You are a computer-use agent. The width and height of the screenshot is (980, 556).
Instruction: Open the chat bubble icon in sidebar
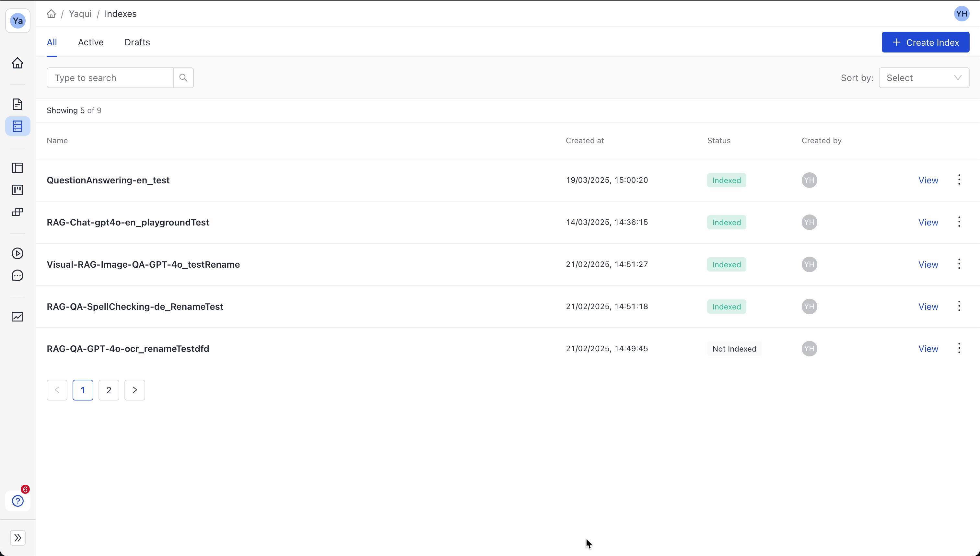[x=17, y=276]
